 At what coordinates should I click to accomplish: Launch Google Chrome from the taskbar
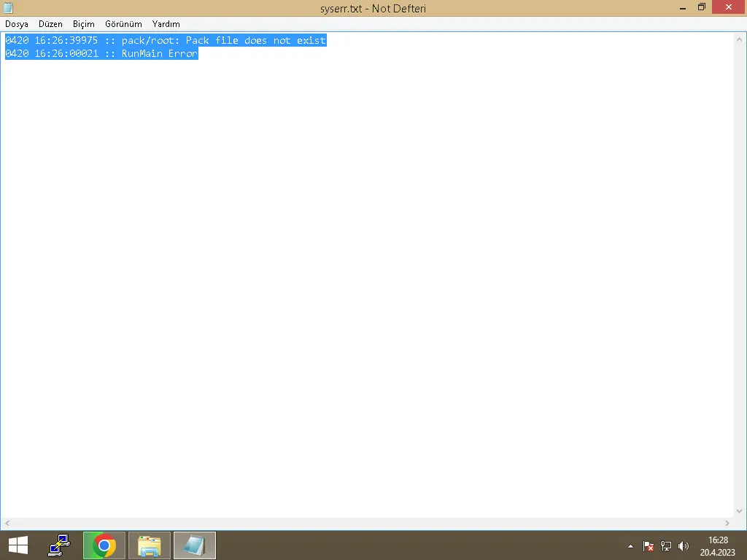coord(104,545)
